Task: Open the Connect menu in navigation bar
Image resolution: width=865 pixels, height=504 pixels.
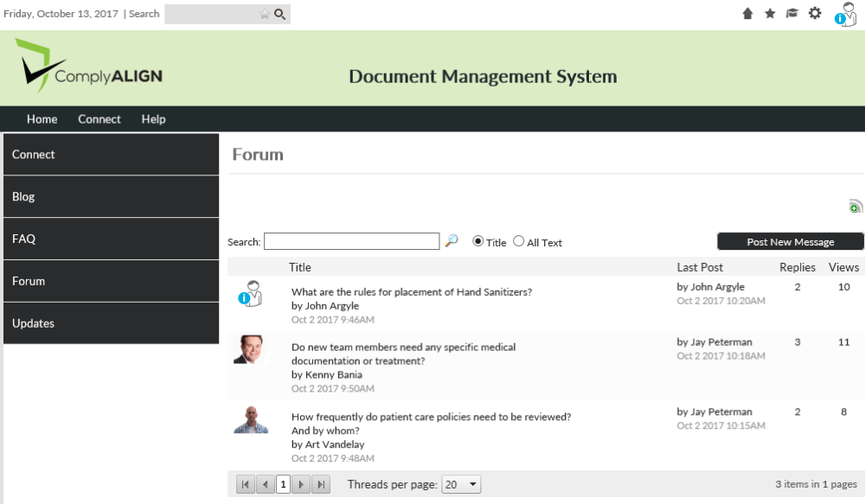Action: 99,119
